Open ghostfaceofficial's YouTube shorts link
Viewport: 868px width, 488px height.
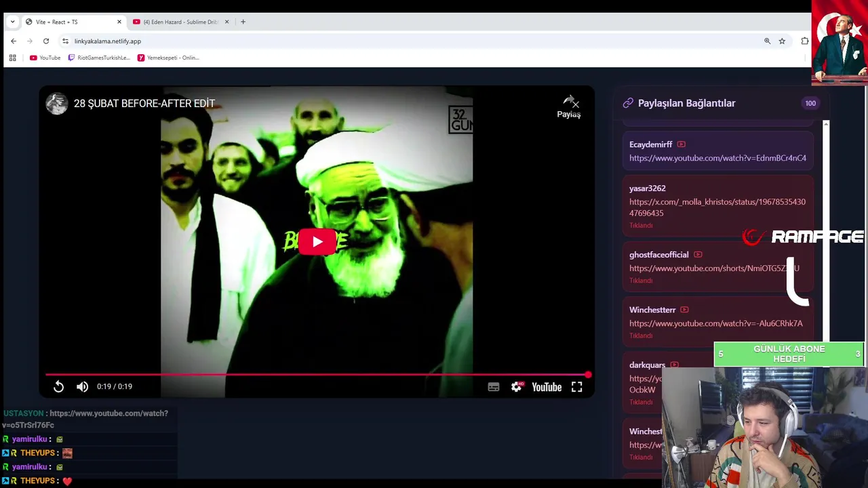tap(714, 268)
